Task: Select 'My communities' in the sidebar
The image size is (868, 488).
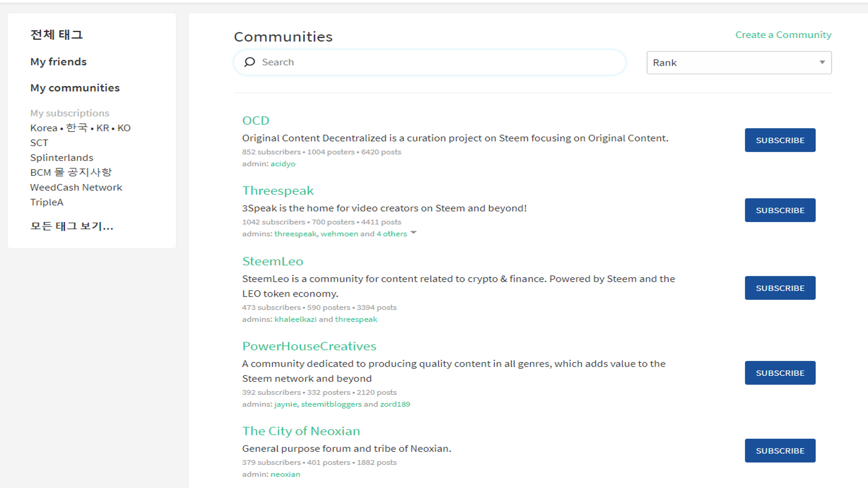Action: pyautogui.click(x=75, y=87)
